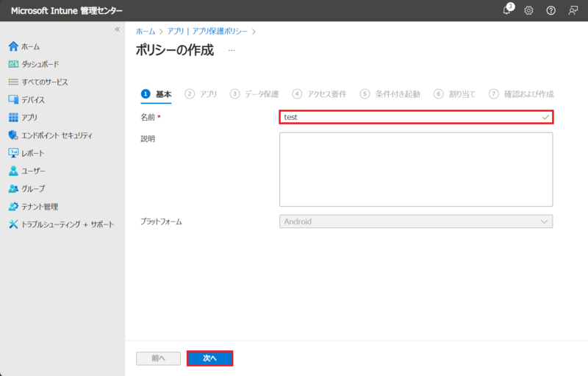Click the エンドポイント セキュリティ shield icon
Viewport: 588px width, 376px height.
pos(13,135)
